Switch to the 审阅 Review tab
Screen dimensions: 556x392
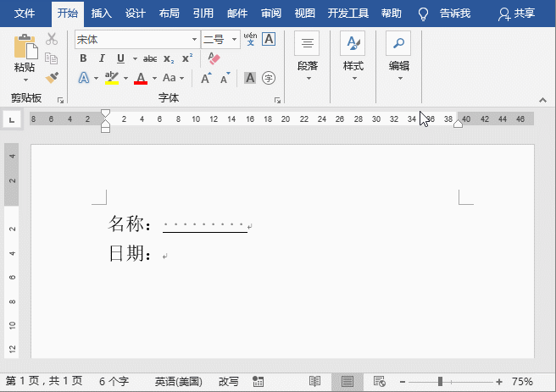point(271,14)
